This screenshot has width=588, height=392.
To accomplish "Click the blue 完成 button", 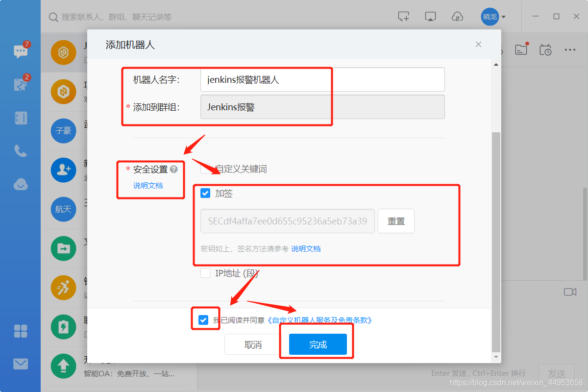I will point(318,344).
